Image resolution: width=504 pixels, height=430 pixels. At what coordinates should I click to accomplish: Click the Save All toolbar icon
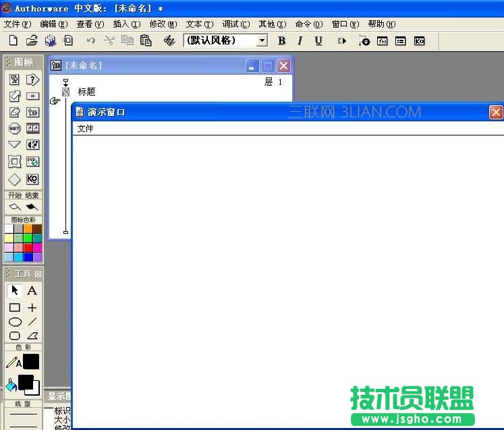point(50,41)
